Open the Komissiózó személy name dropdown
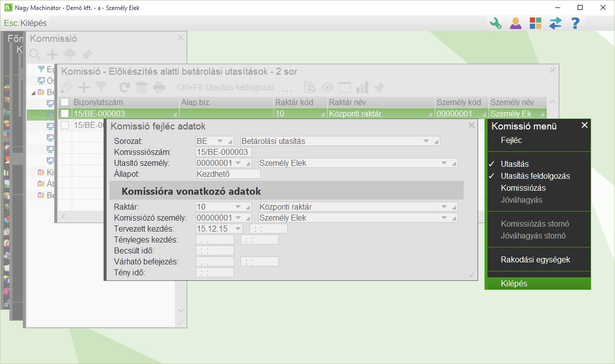Image resolution: width=615 pixels, height=364 pixels. [444, 218]
